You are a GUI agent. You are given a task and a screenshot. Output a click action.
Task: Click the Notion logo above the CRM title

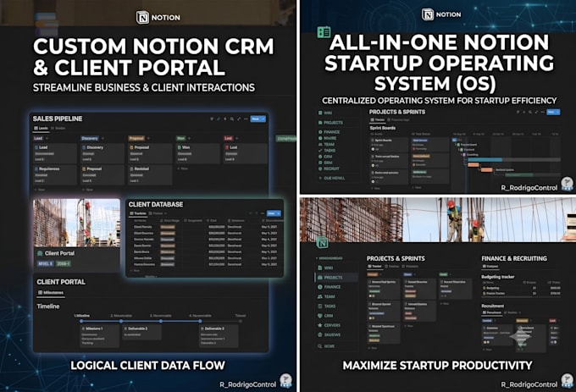coord(142,17)
